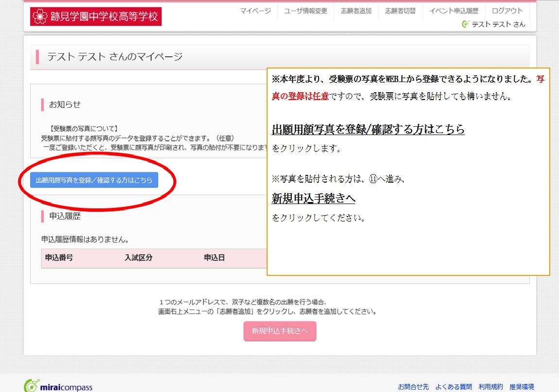Click underlined 新規申込手続きへ text in the orange-bordered note
Viewport: 559px width, 392px height.
pos(314,198)
